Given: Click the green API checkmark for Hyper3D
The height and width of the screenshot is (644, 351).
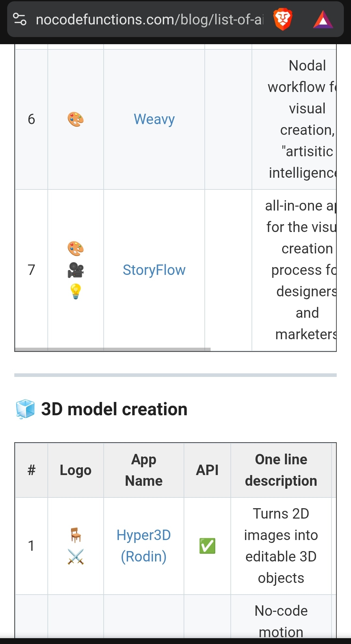Looking at the screenshot, I should point(207,546).
